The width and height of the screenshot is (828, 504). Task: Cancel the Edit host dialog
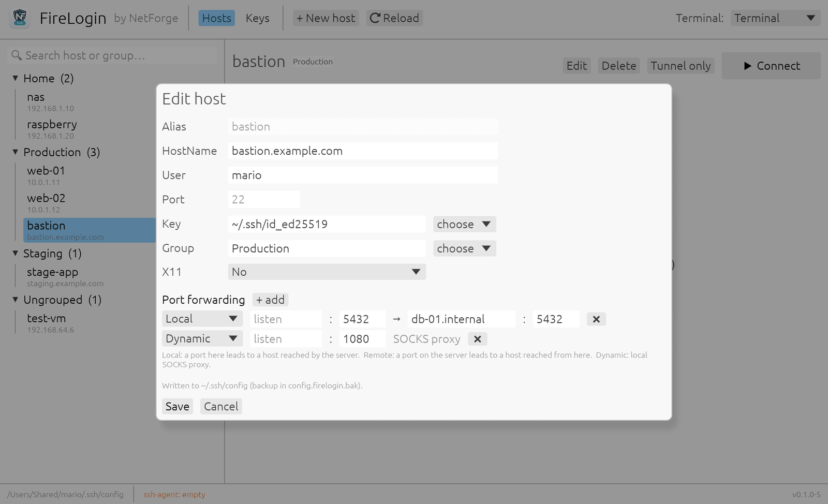tap(221, 407)
